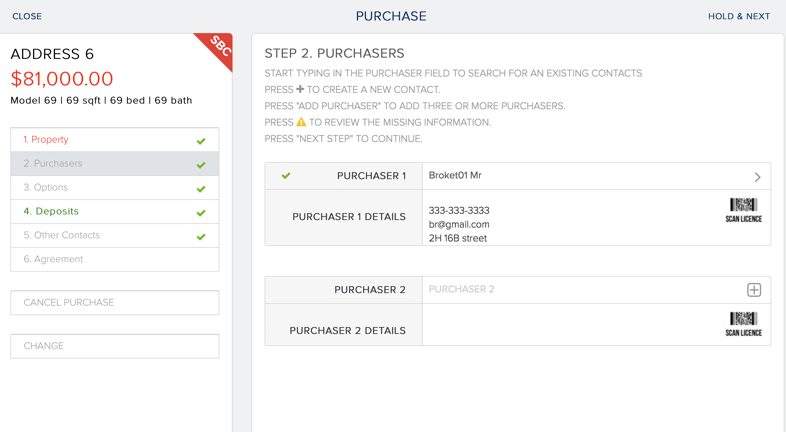
Task: Click checkmark icon on Property step
Action: click(201, 141)
